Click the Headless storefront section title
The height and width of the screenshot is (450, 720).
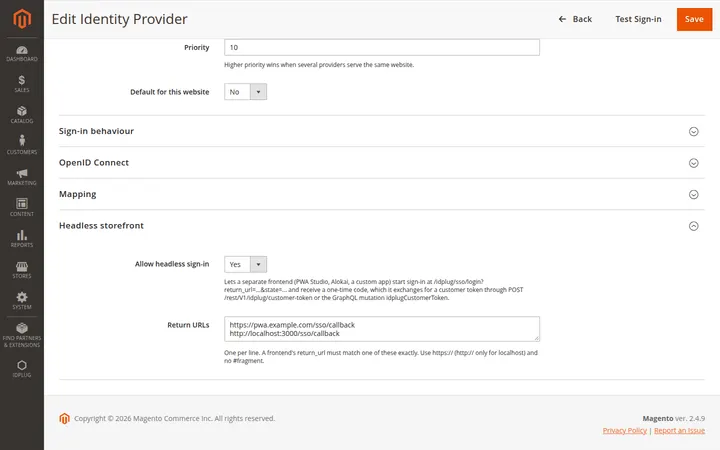pos(101,225)
